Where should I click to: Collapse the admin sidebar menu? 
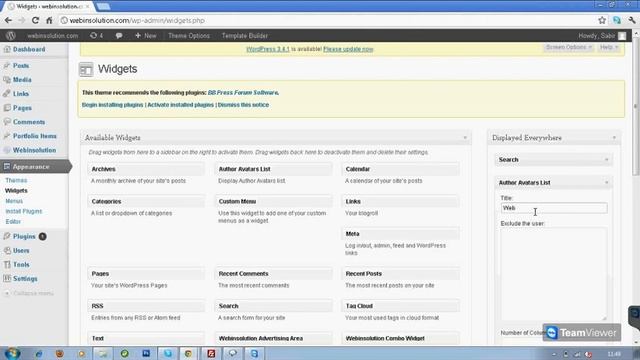[29, 293]
